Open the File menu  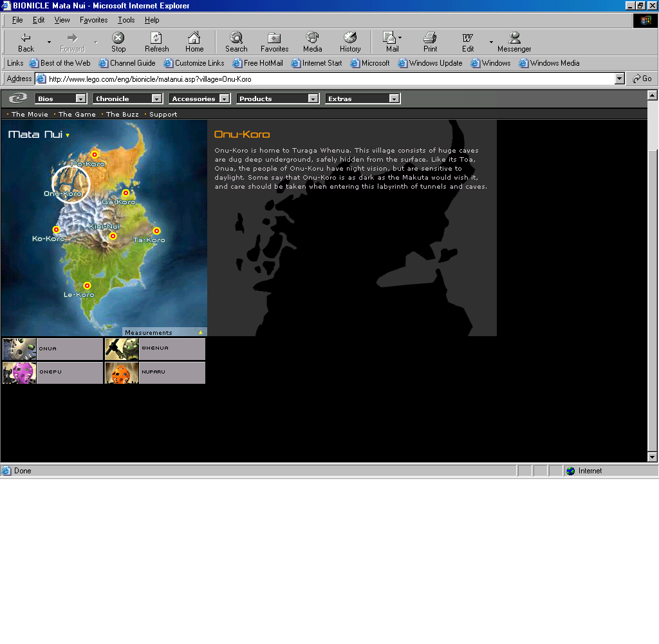[x=17, y=20]
